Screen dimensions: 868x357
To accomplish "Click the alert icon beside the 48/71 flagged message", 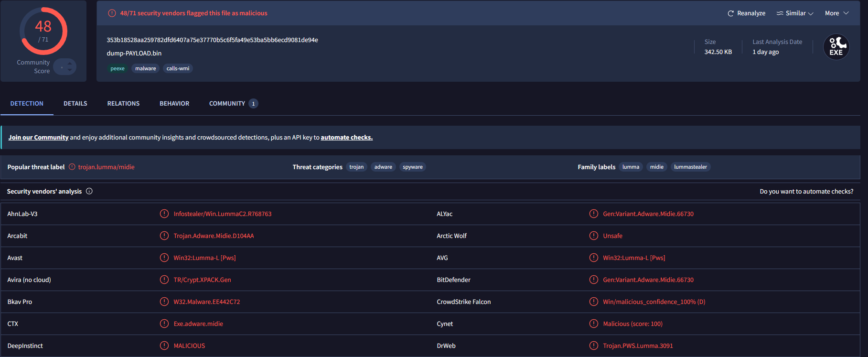I will click(112, 13).
